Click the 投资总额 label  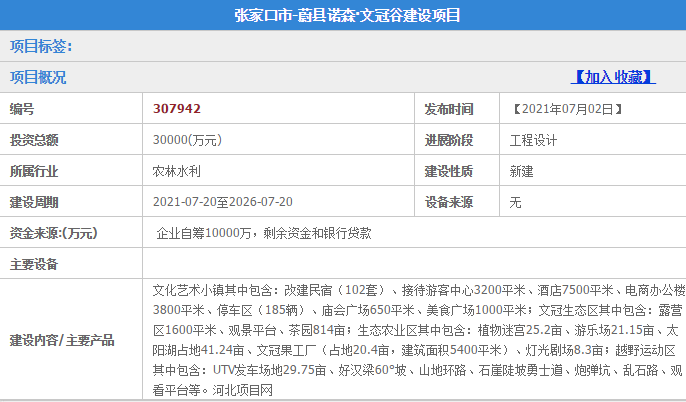(34, 140)
